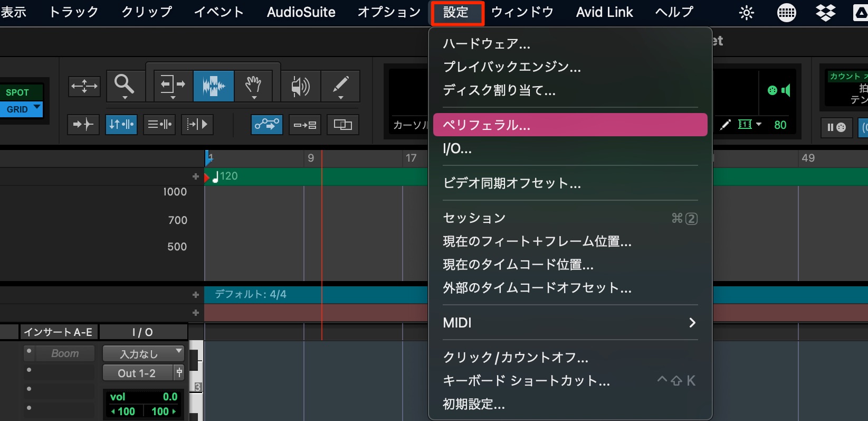Select the Grabber hand tool

pyautogui.click(x=254, y=86)
